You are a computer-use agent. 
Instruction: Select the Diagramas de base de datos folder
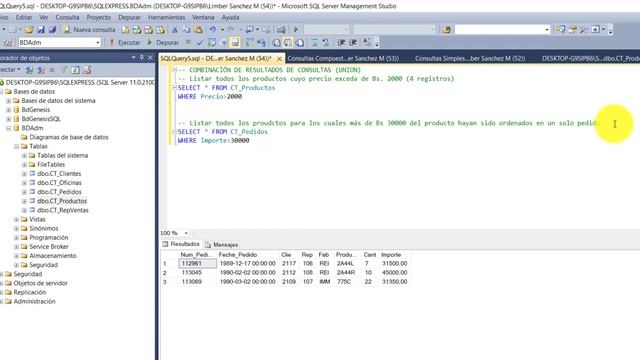tap(69, 137)
